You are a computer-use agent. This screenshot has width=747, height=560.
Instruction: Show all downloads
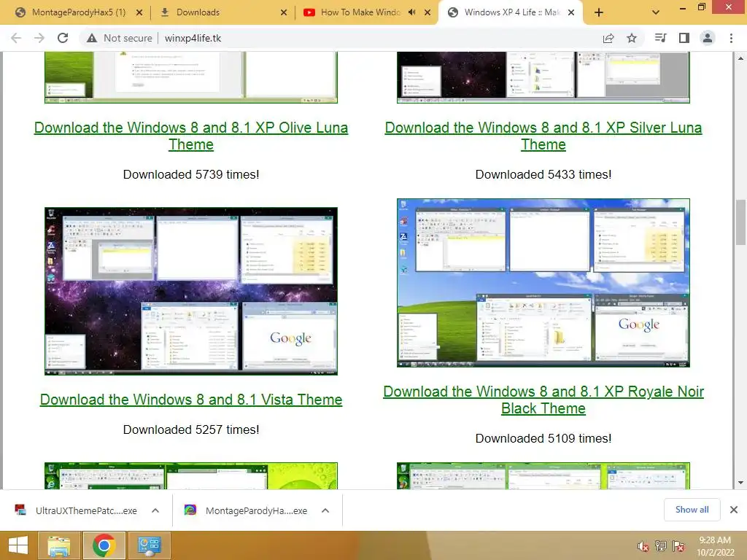click(x=692, y=510)
